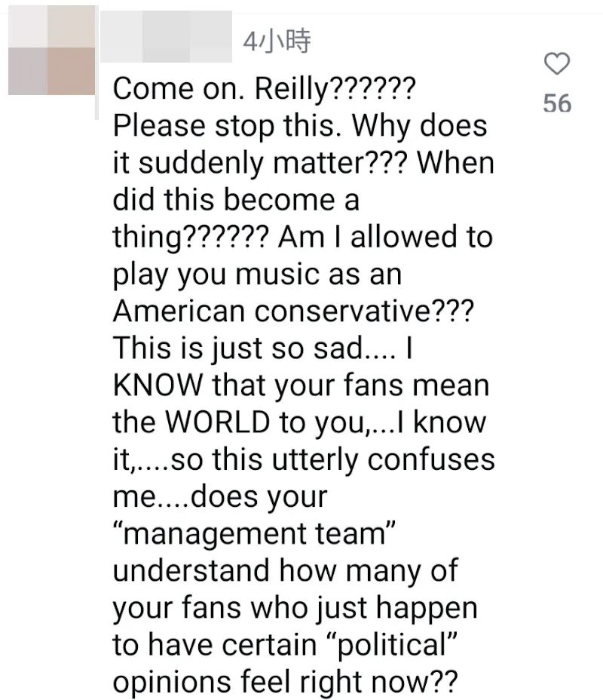Click the final line "opinions feel right now??"
The image size is (603, 700).
[x=285, y=680]
